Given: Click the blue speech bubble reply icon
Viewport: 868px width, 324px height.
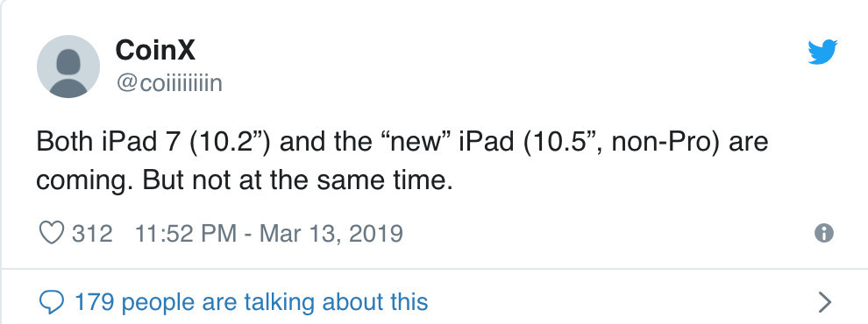Looking at the screenshot, I should 52,302.
